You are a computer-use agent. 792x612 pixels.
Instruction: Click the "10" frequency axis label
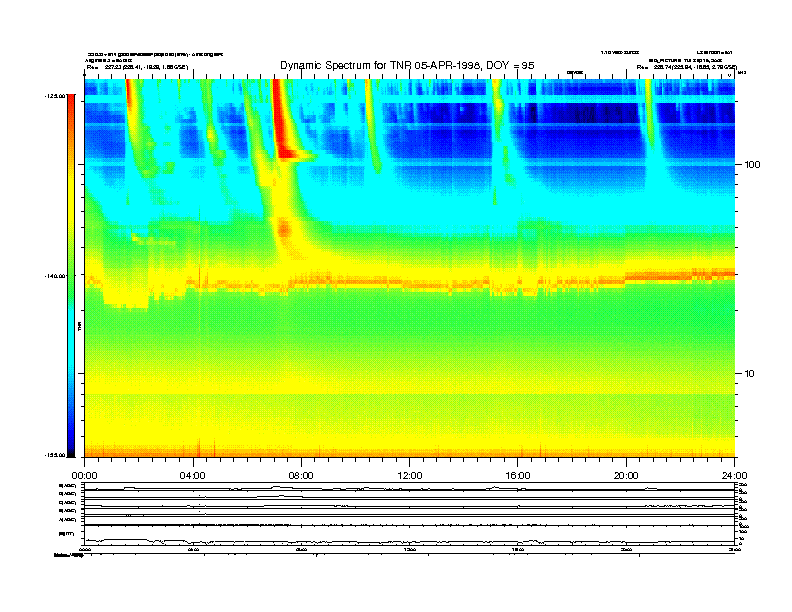click(x=750, y=374)
